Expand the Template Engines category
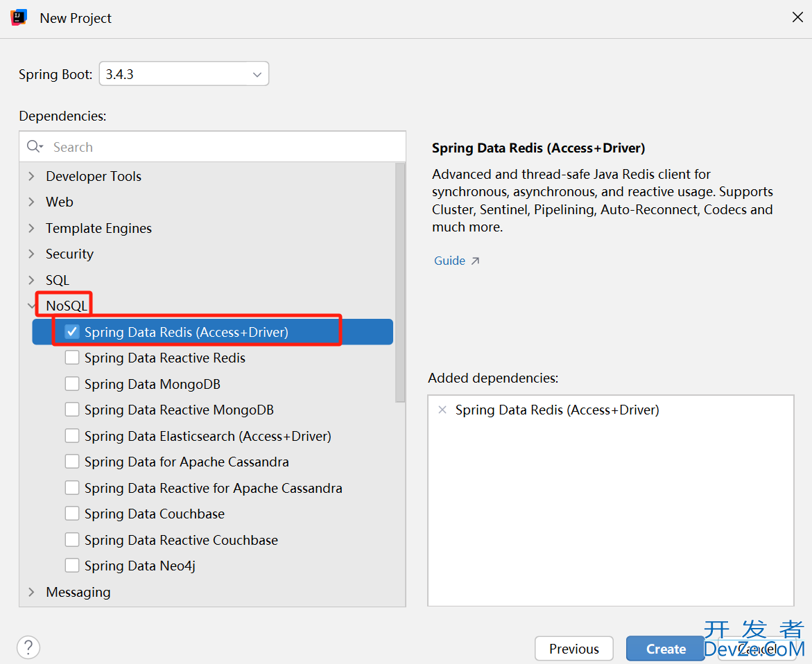Viewport: 812px width, 664px height. 32,228
